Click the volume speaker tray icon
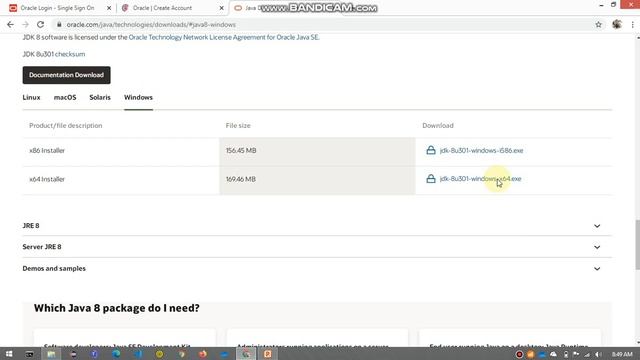Screen dimensions: 640x360 (x=598, y=354)
